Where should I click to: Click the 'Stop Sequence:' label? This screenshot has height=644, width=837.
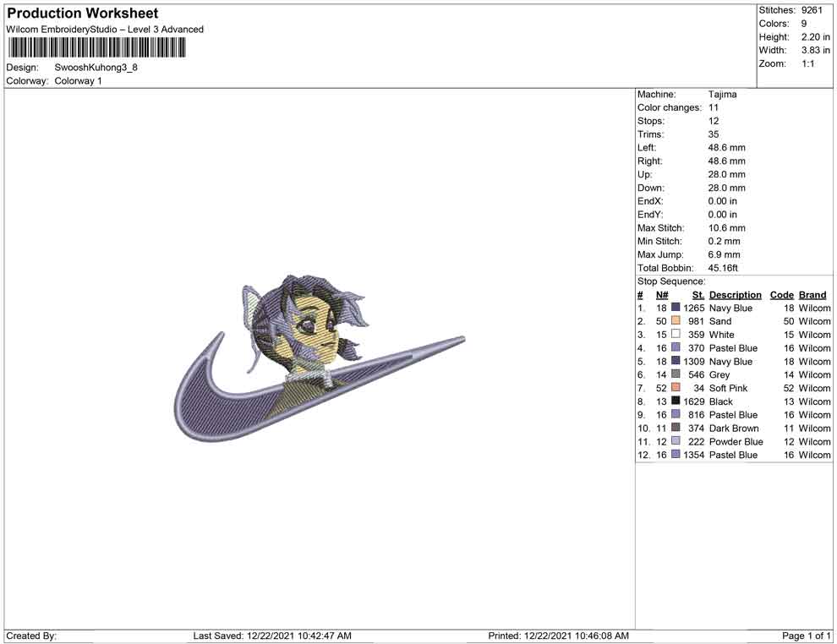[671, 281]
